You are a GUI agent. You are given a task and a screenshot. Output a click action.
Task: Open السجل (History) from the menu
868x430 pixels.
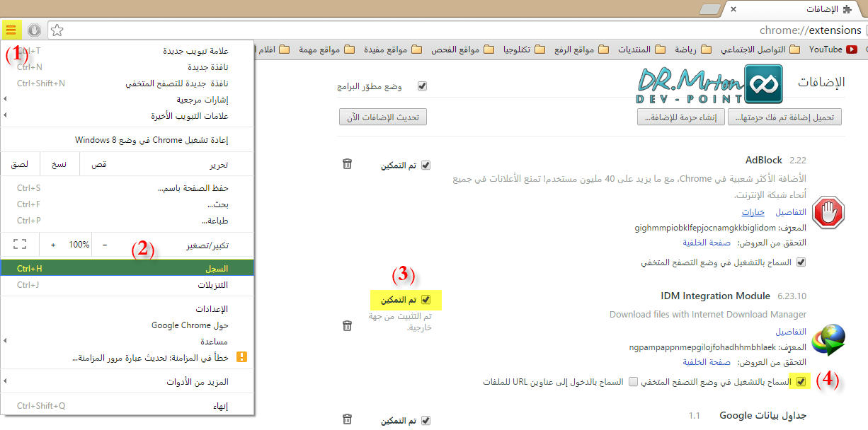127,269
